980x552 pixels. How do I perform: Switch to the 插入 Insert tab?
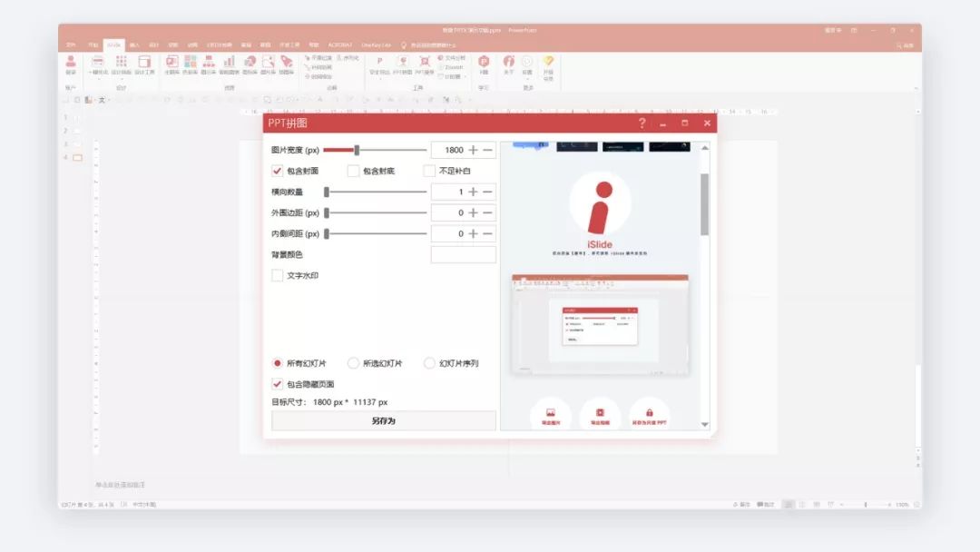click(134, 45)
